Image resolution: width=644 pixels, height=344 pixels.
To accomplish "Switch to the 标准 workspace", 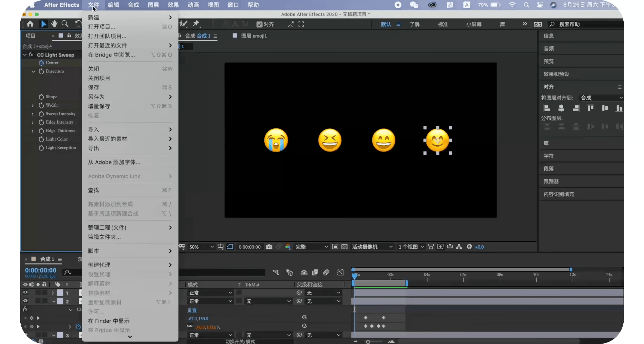I will [x=443, y=24].
